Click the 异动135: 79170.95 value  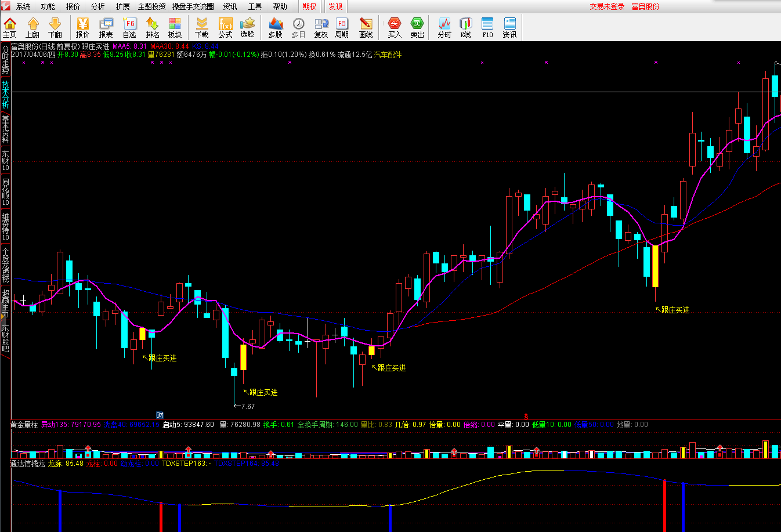pyautogui.click(x=71, y=425)
